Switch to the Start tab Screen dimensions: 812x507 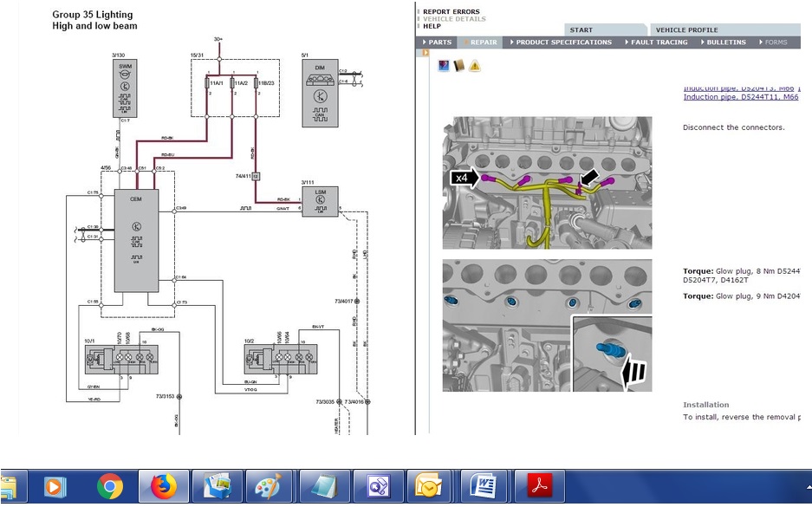pyautogui.click(x=581, y=30)
